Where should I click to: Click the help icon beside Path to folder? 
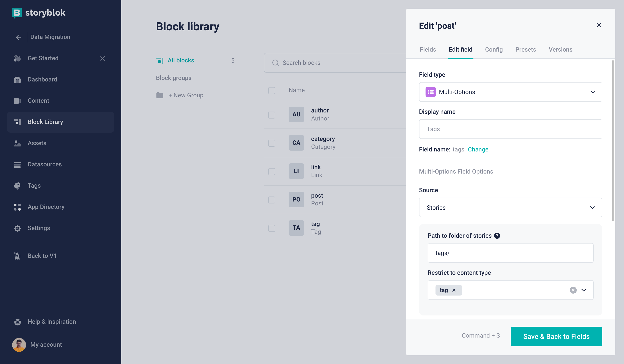(497, 236)
